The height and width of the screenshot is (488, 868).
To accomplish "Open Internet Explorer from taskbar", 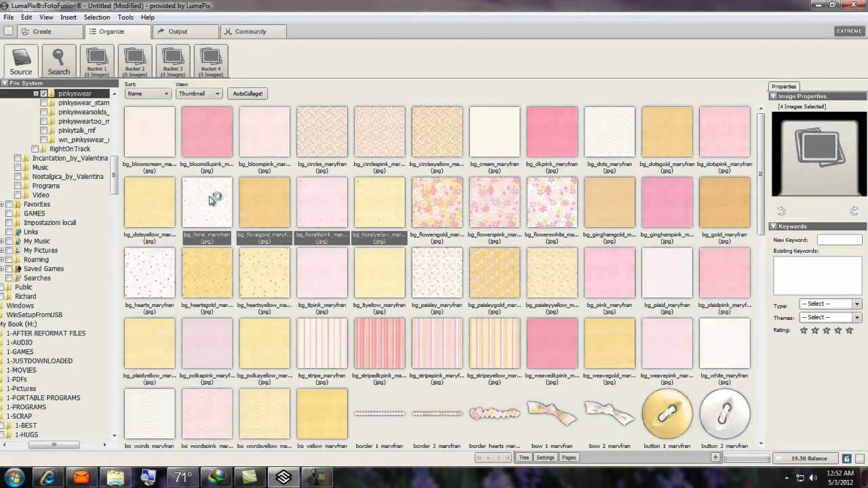I will coord(47,477).
